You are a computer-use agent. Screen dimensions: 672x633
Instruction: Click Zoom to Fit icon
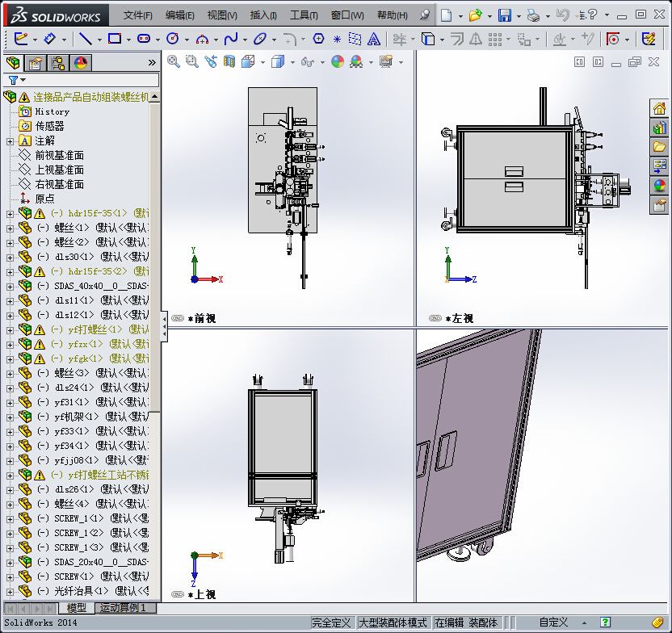[x=173, y=61]
